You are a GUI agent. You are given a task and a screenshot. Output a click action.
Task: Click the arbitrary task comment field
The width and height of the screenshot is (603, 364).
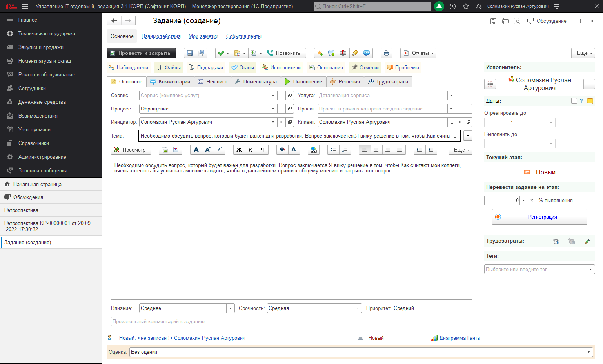[291, 322]
